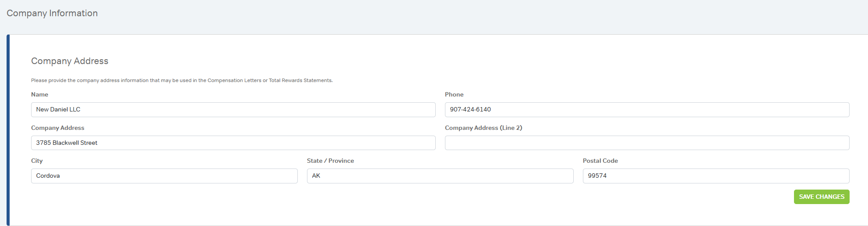Click Total Rewards Statements text in description
Image resolution: width=868 pixels, height=226 pixels.
[x=300, y=81]
